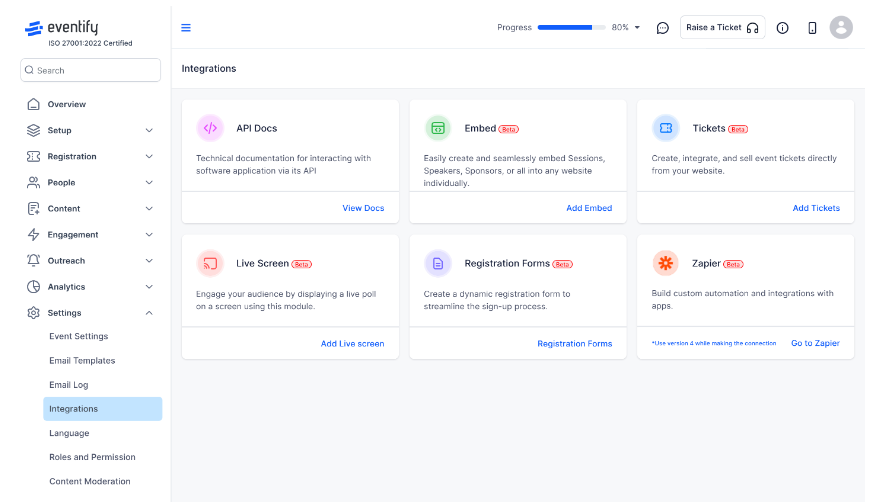The height and width of the screenshot is (502, 891).
Task: Click the Registration Forms document icon
Action: pyautogui.click(x=438, y=263)
